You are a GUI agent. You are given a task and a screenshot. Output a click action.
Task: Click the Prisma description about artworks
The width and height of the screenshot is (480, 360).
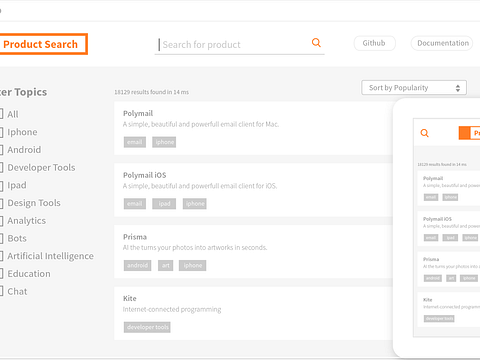[195, 248]
